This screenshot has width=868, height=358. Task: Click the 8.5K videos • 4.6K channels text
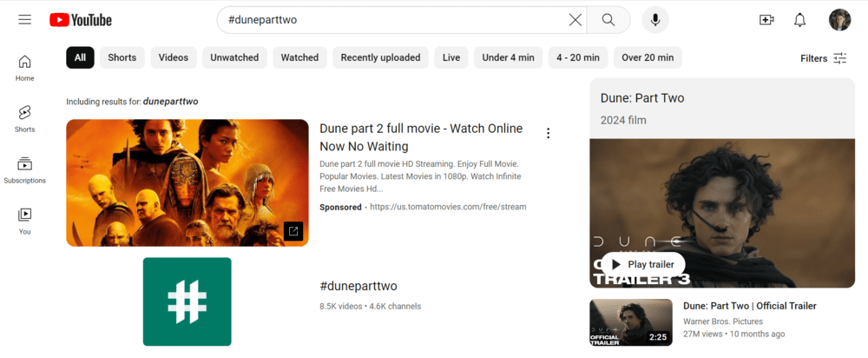click(x=371, y=306)
